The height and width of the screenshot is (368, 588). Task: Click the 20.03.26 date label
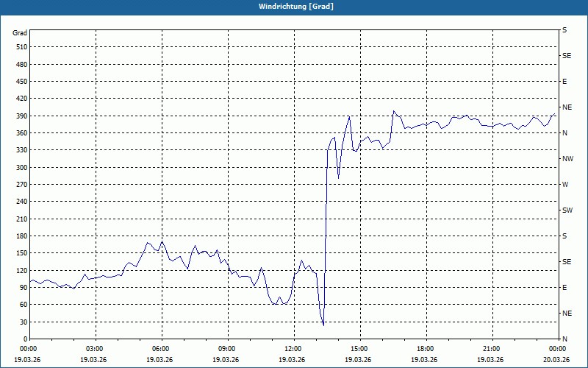556,359
